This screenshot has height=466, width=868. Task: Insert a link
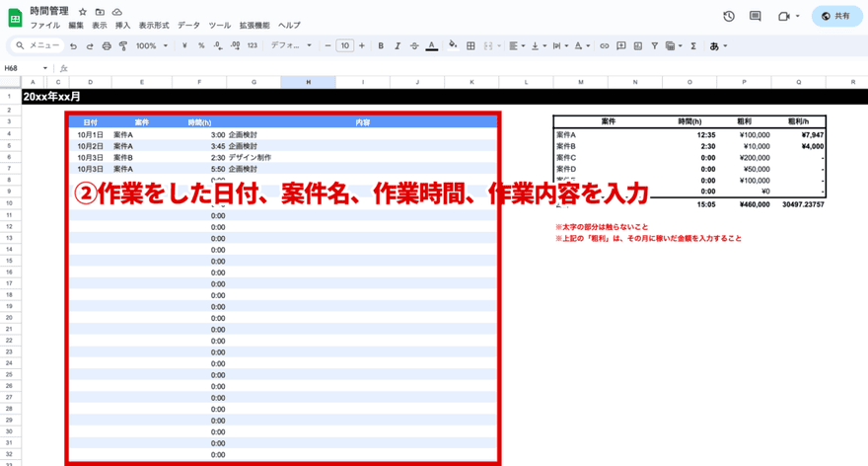click(604, 46)
